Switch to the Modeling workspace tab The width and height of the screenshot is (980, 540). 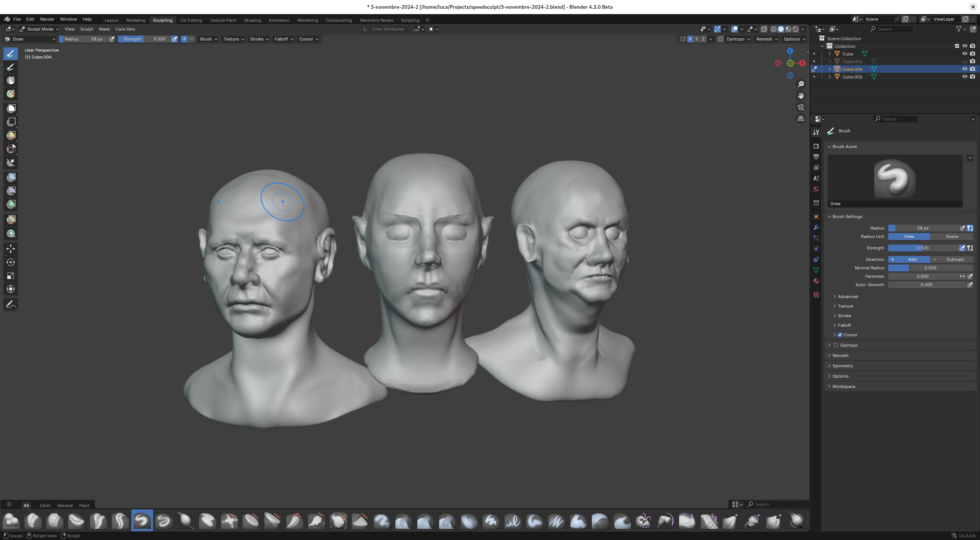pyautogui.click(x=136, y=20)
